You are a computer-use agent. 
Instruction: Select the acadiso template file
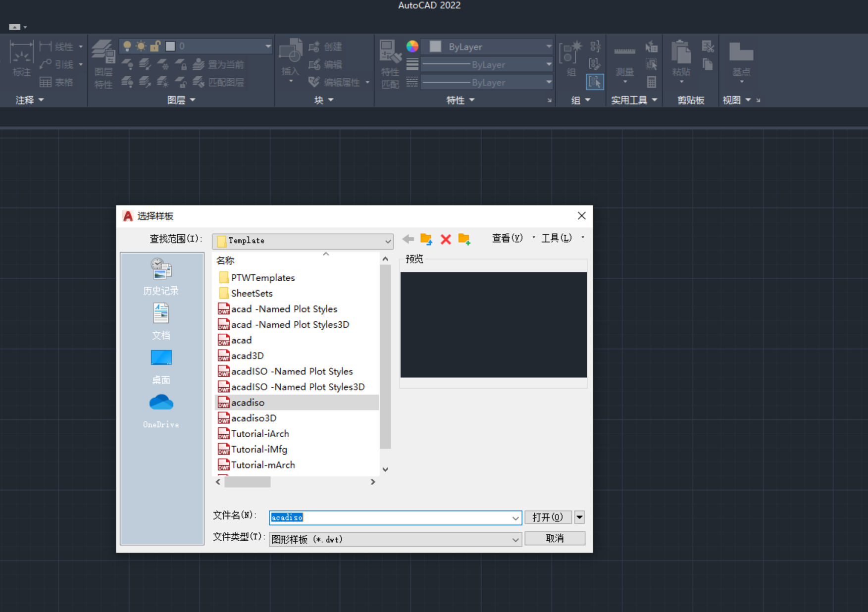point(297,403)
